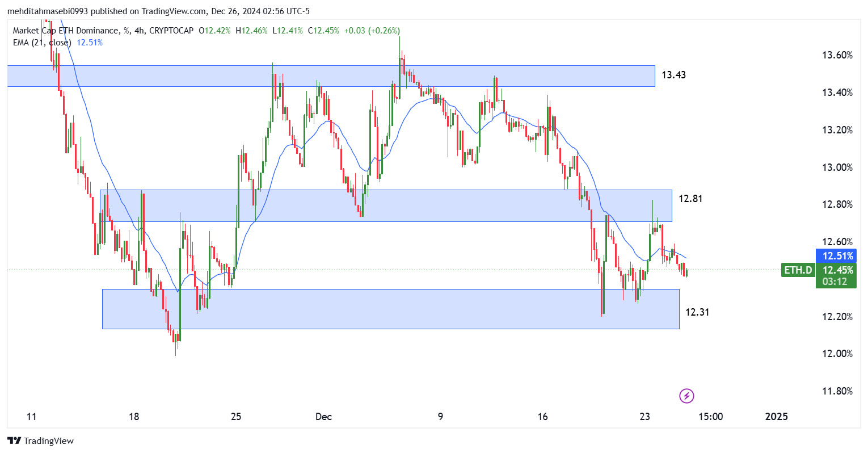Viewport: 868px width, 453px height.
Task: Click the 12.20% price axis tick
Action: point(837,317)
